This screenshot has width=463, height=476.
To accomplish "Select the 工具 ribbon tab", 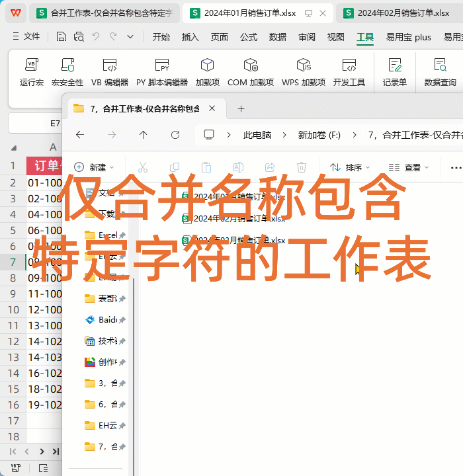I will (365, 37).
